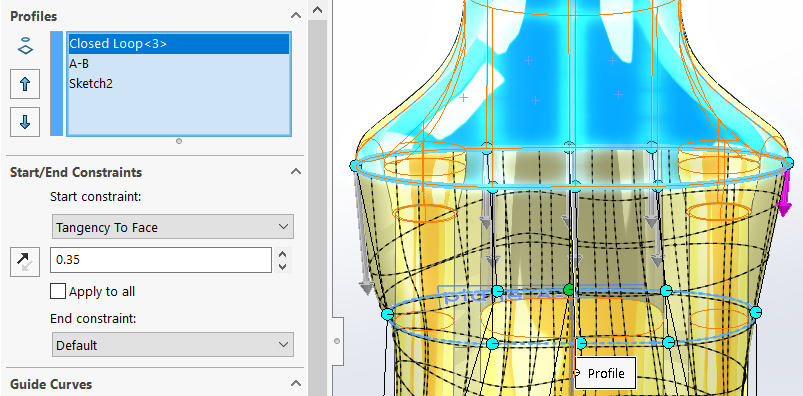
Task: Click the green connector point on the loft
Action: click(x=568, y=290)
